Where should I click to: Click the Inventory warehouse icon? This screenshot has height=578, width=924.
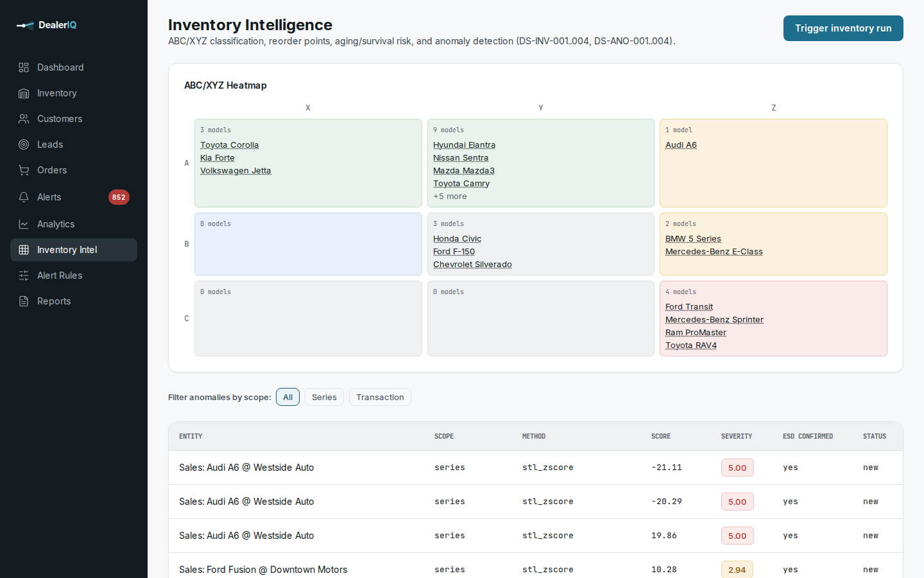(x=24, y=93)
